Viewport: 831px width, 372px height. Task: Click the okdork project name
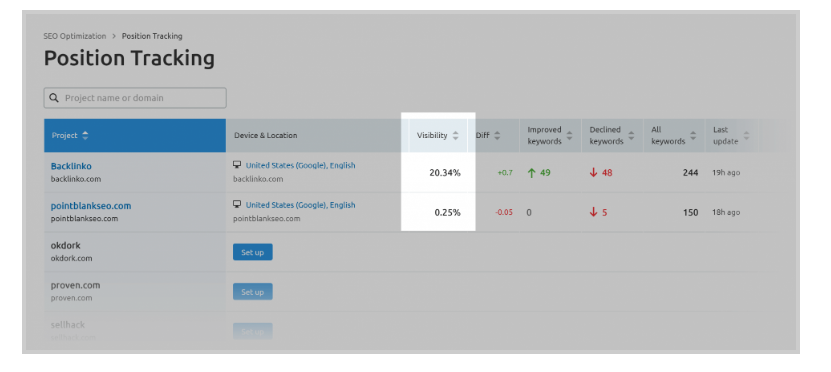pos(66,246)
